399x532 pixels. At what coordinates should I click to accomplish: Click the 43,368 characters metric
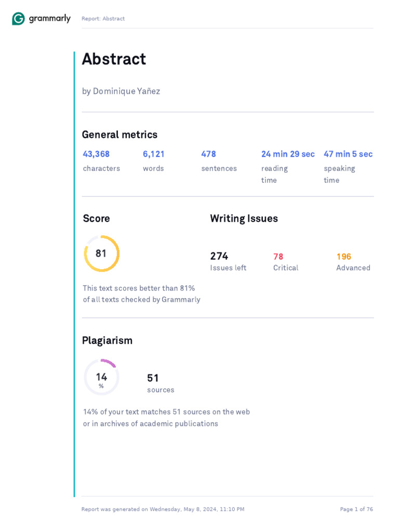pyautogui.click(x=96, y=154)
